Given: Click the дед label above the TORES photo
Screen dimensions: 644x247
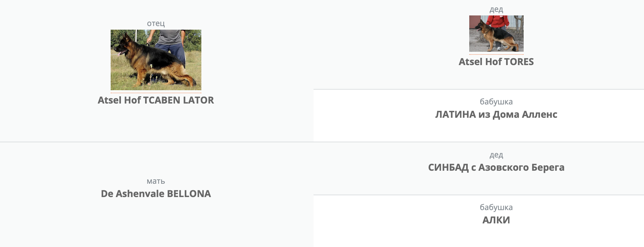Looking at the screenshot, I should pos(496,9).
